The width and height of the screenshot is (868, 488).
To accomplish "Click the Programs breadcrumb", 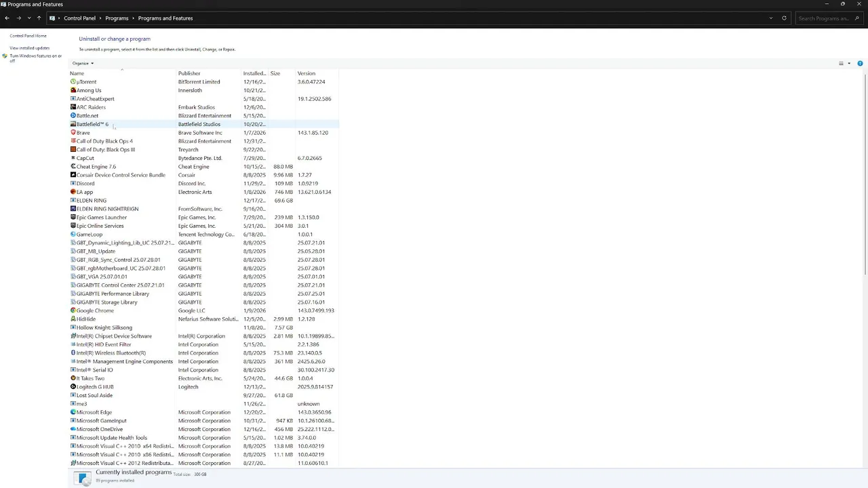I will coord(117,18).
